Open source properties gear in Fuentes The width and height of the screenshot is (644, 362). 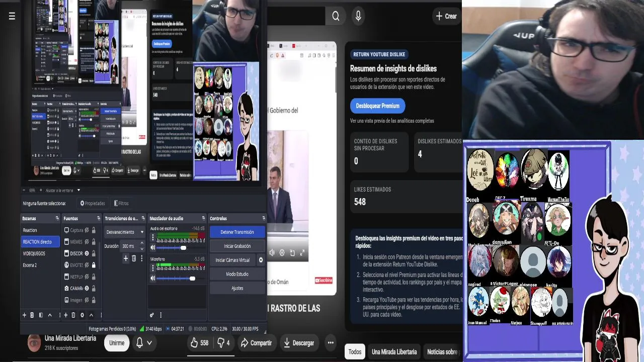(82, 315)
